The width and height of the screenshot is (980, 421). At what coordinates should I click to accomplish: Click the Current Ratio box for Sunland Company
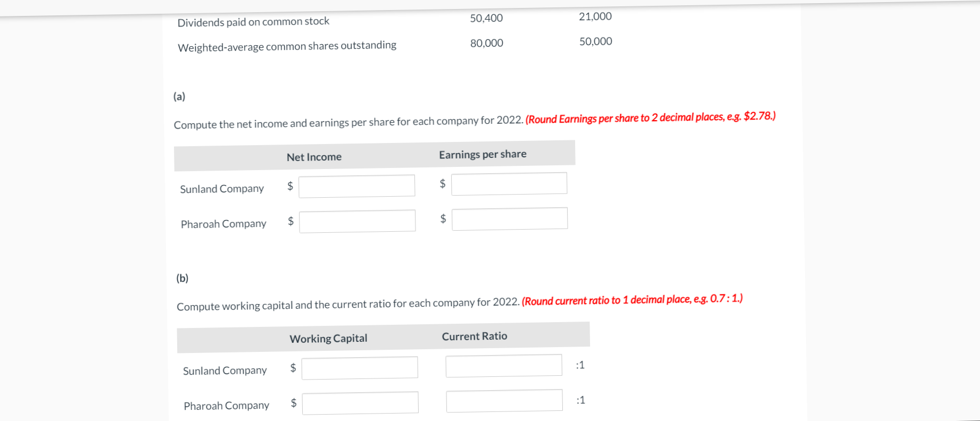click(503, 365)
